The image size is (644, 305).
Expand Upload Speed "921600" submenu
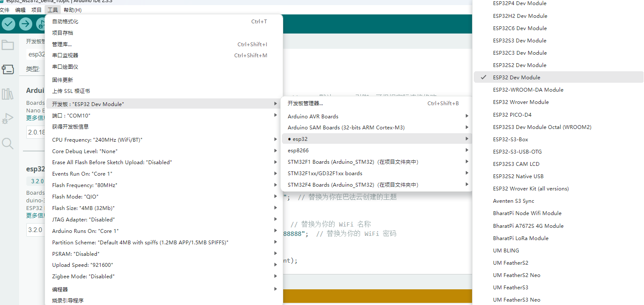tap(164, 265)
